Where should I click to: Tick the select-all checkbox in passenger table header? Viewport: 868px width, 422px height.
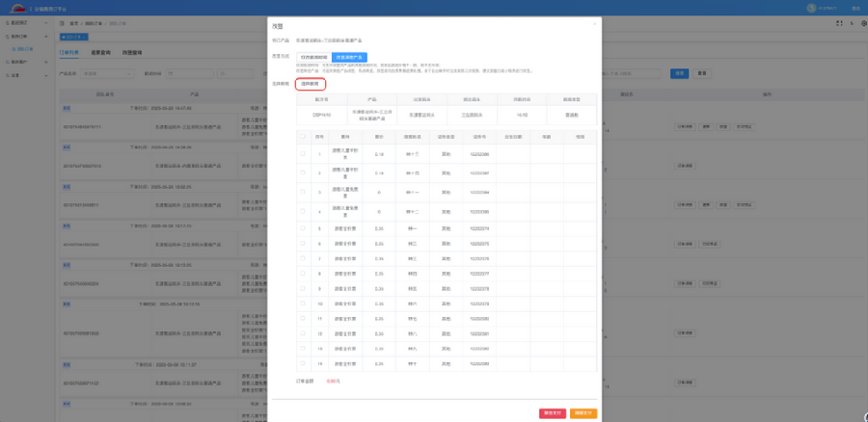pos(302,136)
